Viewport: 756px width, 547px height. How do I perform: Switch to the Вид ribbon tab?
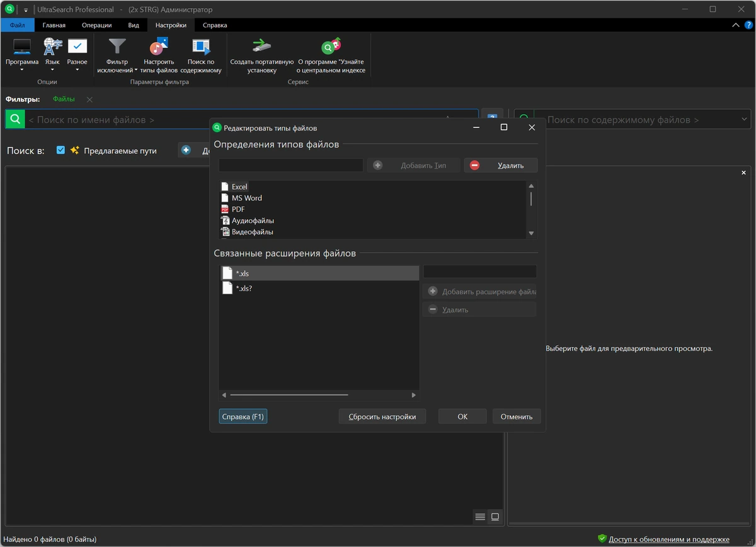point(134,25)
